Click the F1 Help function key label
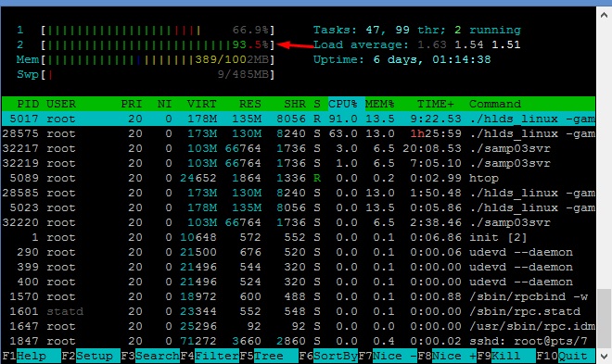 point(31,356)
